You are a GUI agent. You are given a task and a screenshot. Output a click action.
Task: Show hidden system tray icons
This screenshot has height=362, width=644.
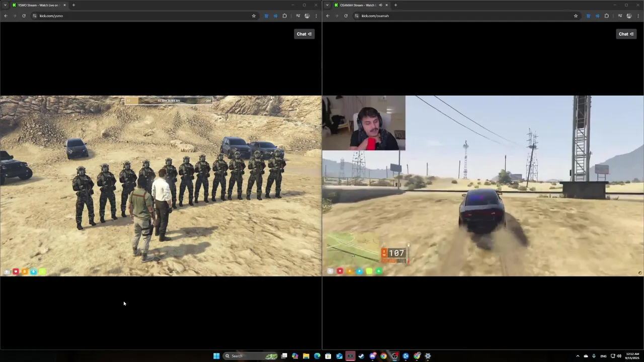click(x=578, y=356)
